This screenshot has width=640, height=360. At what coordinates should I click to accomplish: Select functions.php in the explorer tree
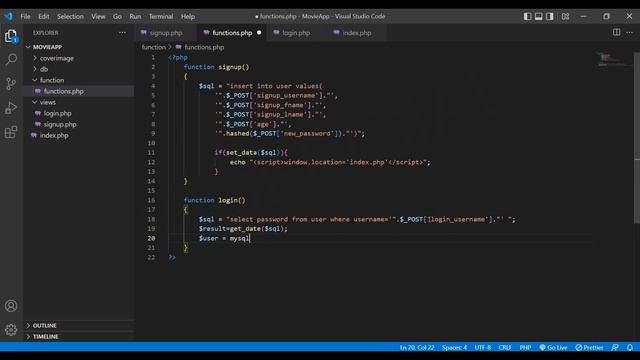pos(79,91)
